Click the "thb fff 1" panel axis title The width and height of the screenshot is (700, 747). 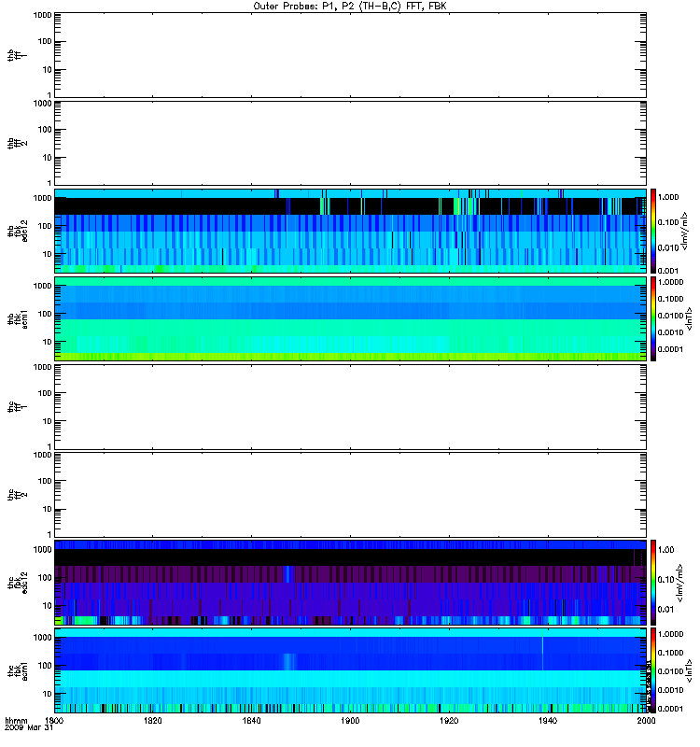(17, 55)
